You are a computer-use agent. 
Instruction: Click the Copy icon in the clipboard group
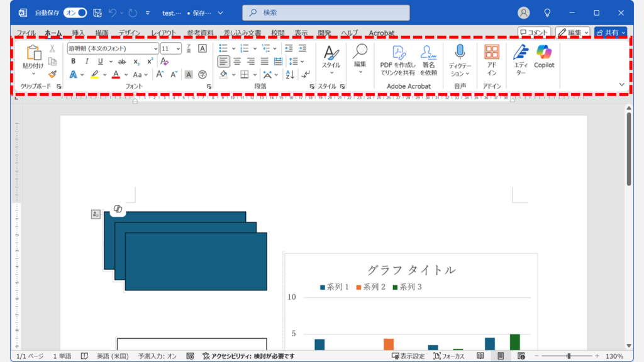tap(52, 62)
